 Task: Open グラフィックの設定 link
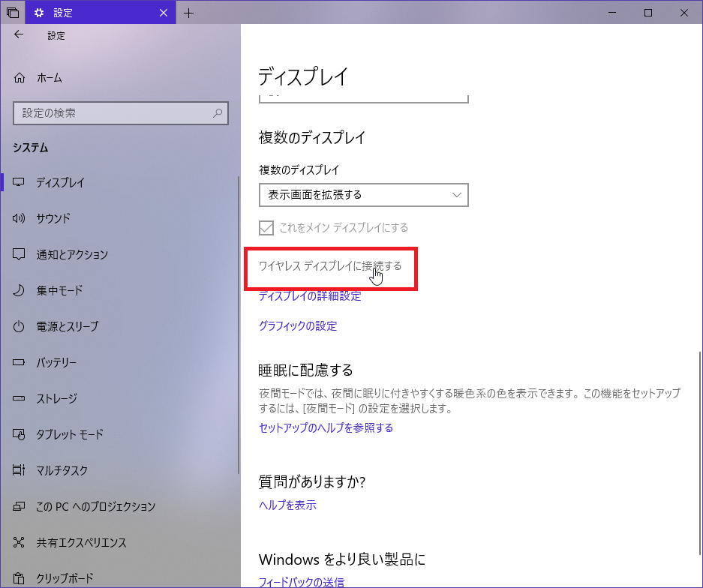pyautogui.click(x=298, y=325)
